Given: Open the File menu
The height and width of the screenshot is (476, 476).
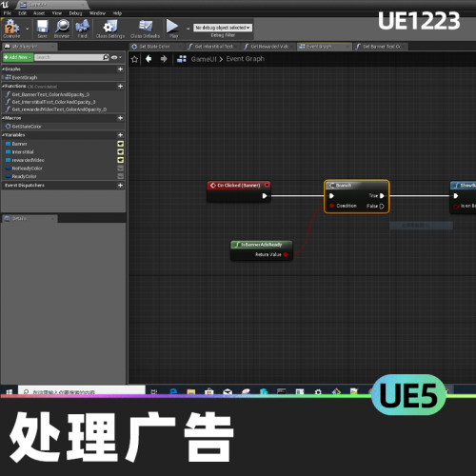Looking at the screenshot, I should (8, 13).
